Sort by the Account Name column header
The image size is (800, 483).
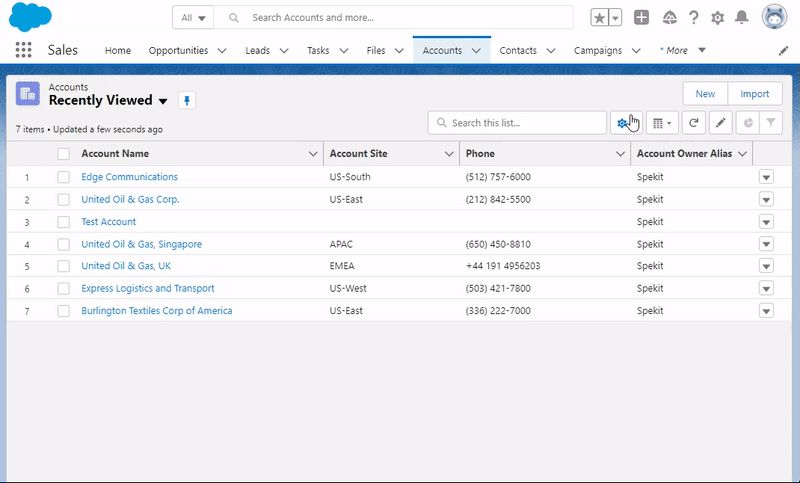115,154
